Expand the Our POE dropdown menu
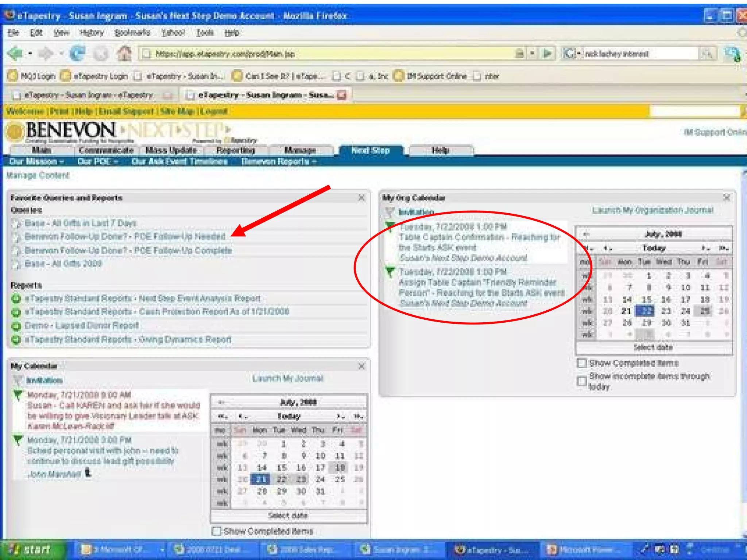Viewport: 747px width, 560px height. coord(97,162)
